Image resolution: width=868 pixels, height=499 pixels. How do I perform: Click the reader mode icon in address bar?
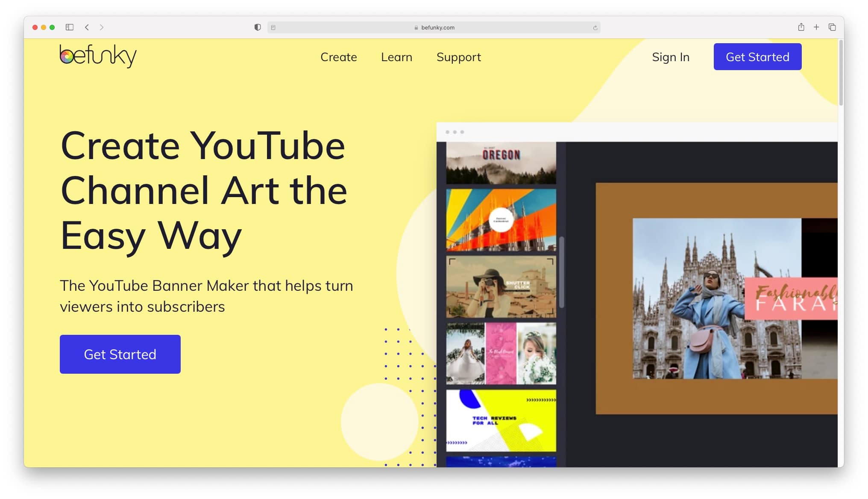tap(273, 28)
